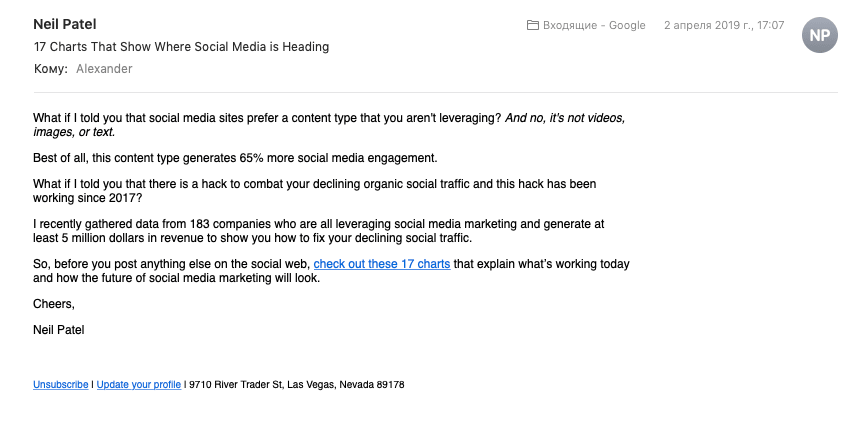Viewport: 863px width, 424px height.
Task: Open the "check out these 17 charts" link
Action: pyautogui.click(x=382, y=264)
